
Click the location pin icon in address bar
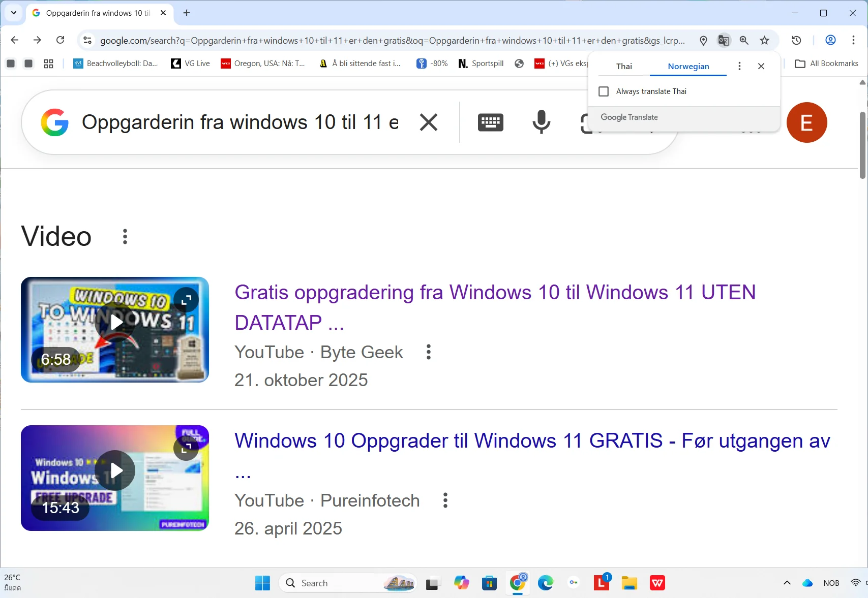[703, 40]
